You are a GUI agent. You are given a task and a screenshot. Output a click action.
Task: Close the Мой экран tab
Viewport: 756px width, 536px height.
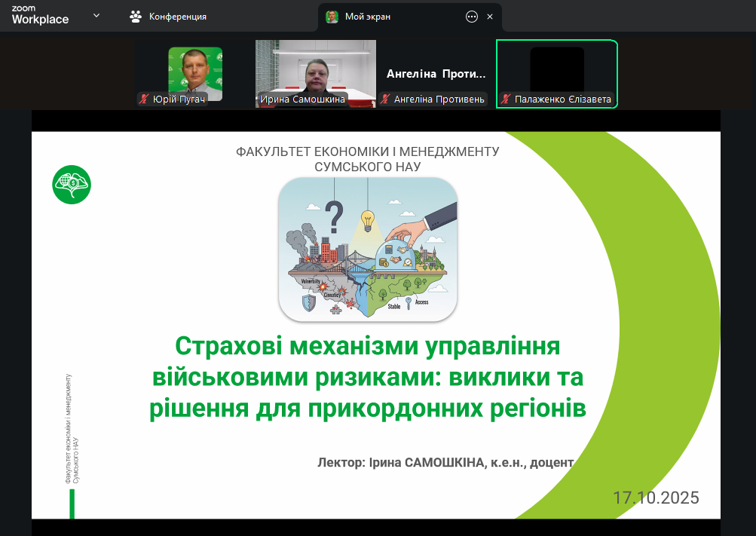click(490, 17)
